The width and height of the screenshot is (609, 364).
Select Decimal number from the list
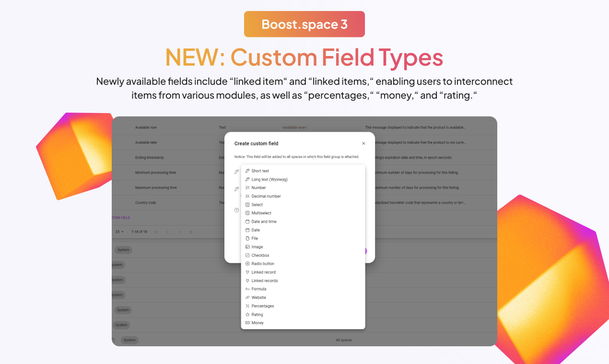tap(303, 196)
